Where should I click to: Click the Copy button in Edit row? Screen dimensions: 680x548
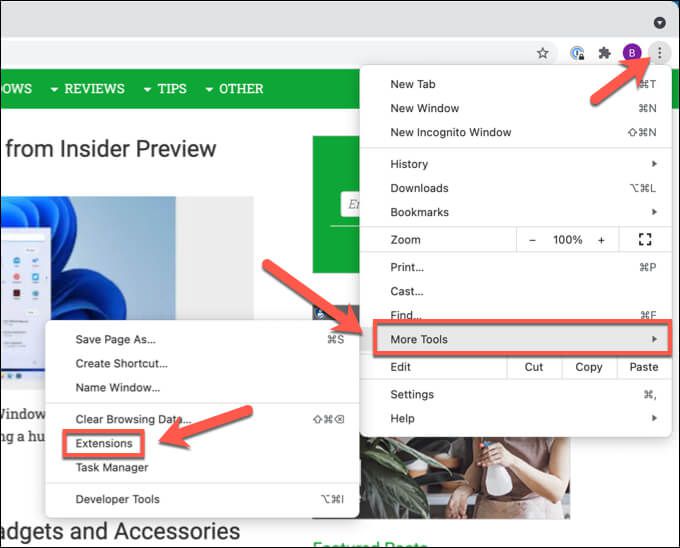[588, 367]
